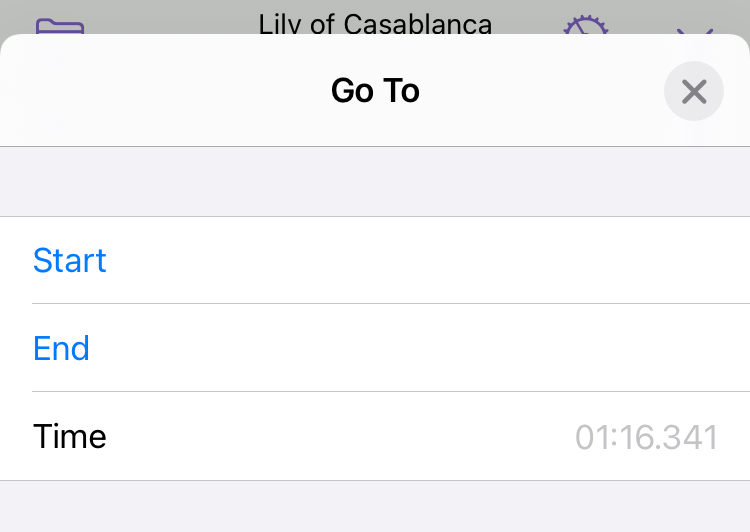
Task: Click the purple icon right of gear
Action: click(695, 32)
